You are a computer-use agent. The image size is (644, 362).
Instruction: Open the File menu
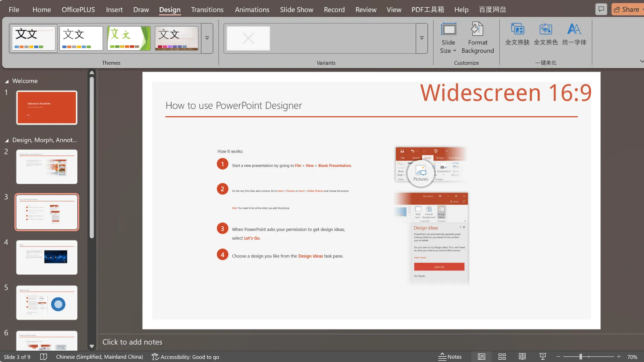(x=14, y=10)
